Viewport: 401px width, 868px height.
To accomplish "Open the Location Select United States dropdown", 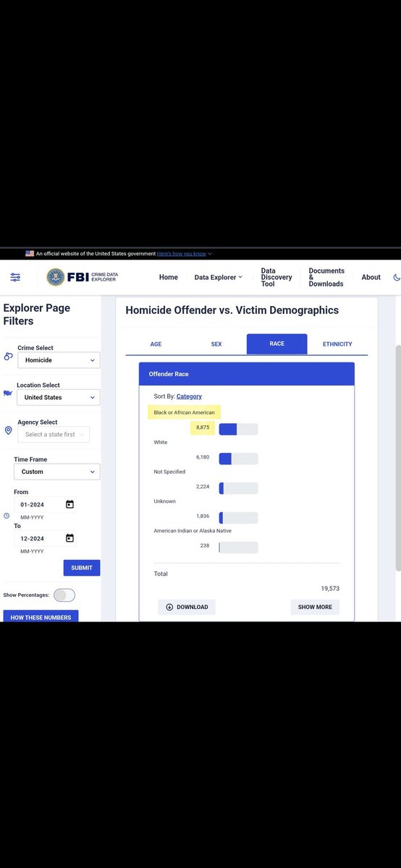I will pos(59,397).
